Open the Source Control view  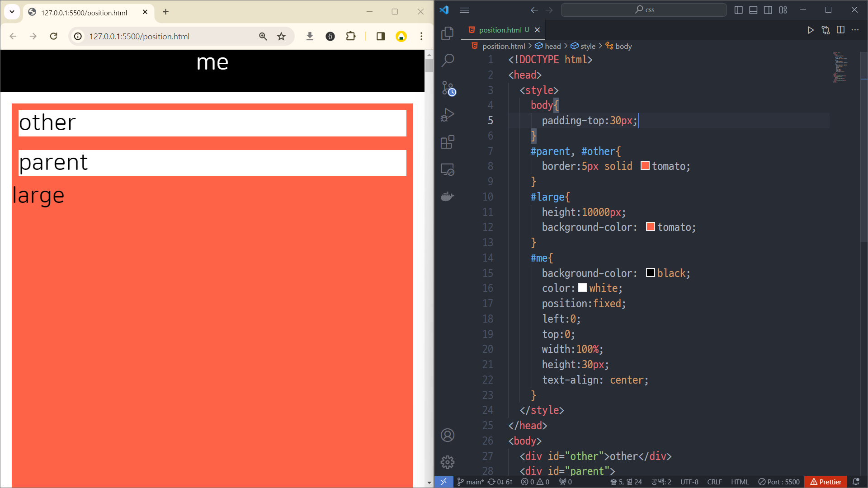pos(448,88)
